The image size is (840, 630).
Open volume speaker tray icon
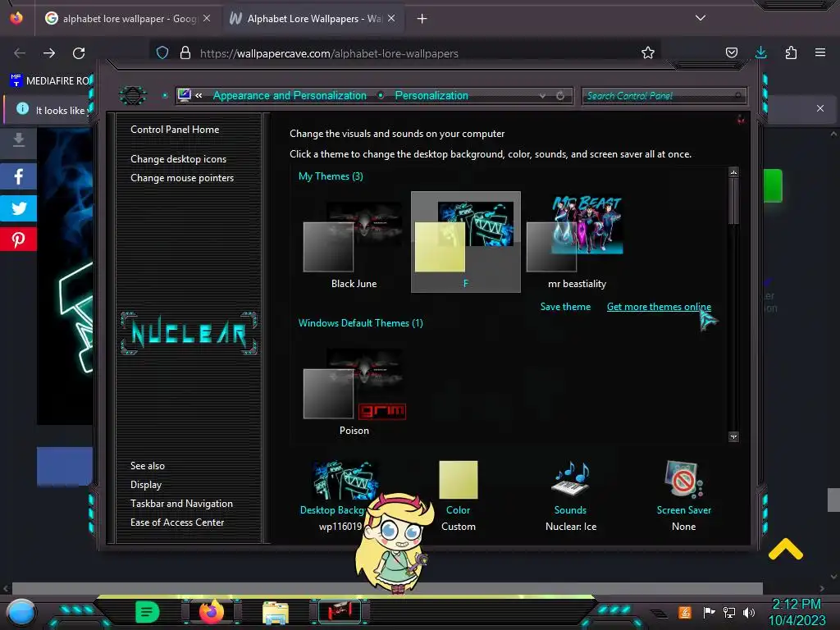748,612
